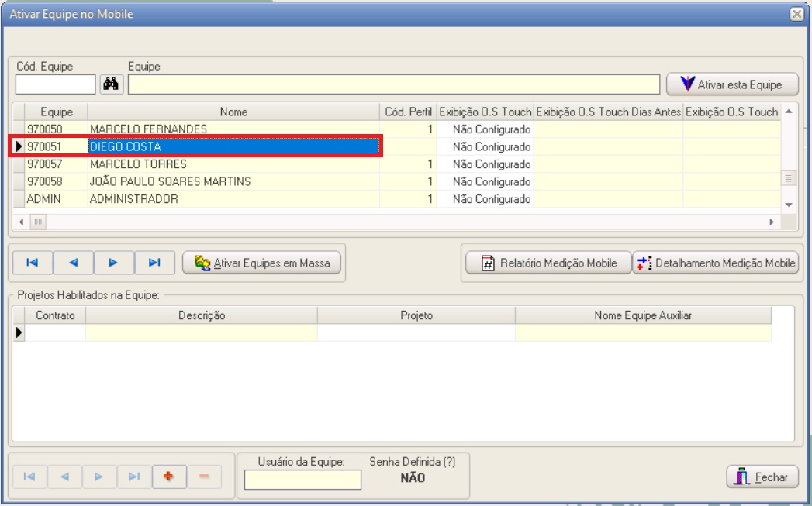Select the ADMINISTRADOR row

[x=233, y=199]
